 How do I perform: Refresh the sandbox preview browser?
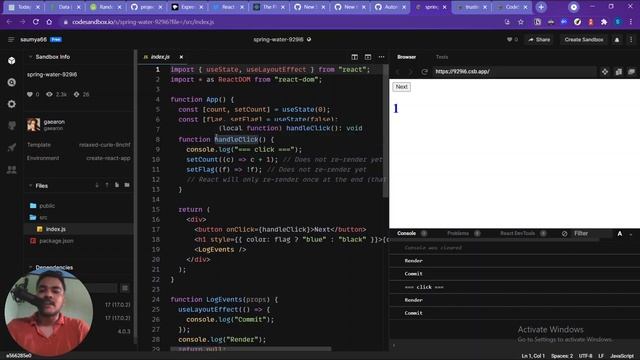[x=424, y=71]
